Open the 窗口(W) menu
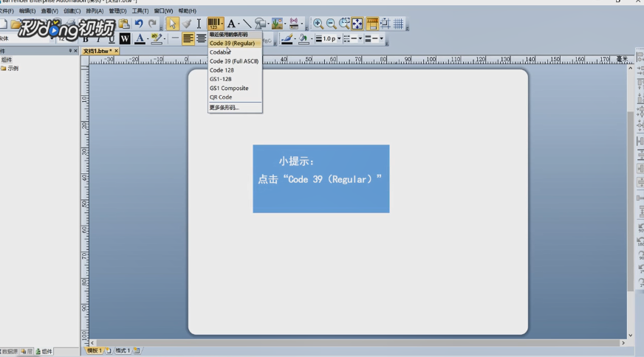Viewport: 644px width, 357px height. tap(163, 10)
